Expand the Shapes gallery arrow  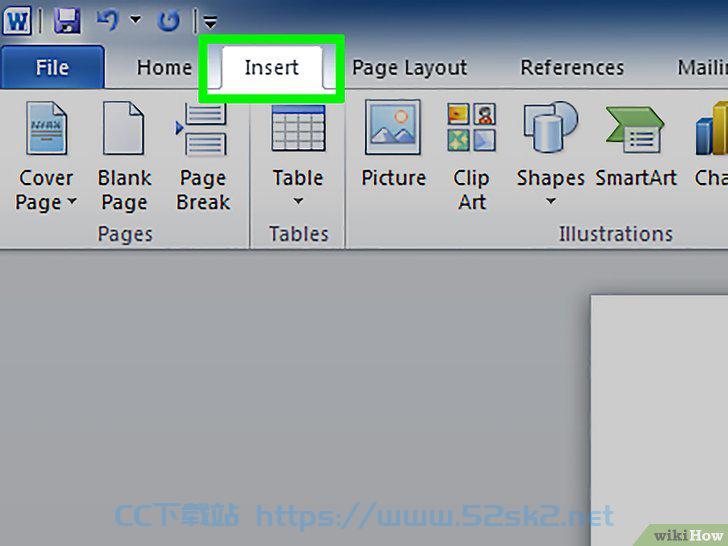[x=551, y=202]
